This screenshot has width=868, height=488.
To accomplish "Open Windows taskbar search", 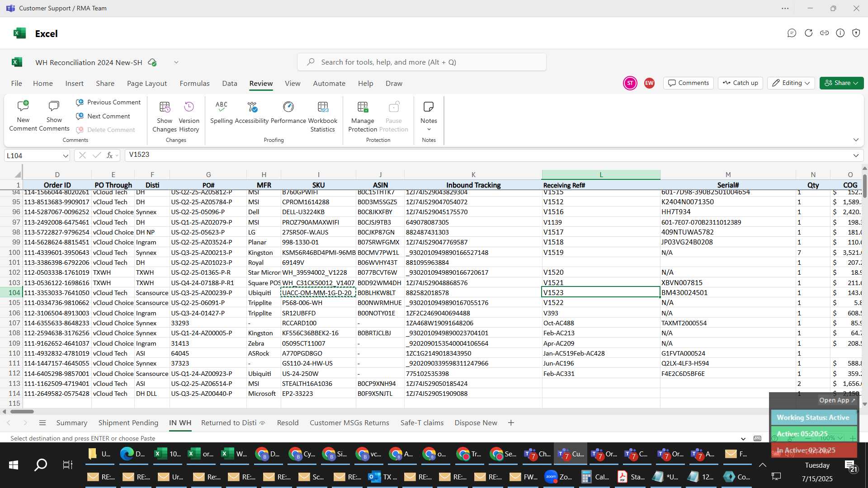I will click(x=41, y=465).
